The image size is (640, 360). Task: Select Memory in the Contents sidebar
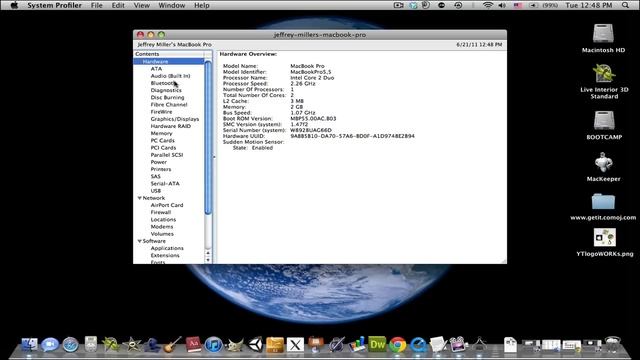(161, 133)
